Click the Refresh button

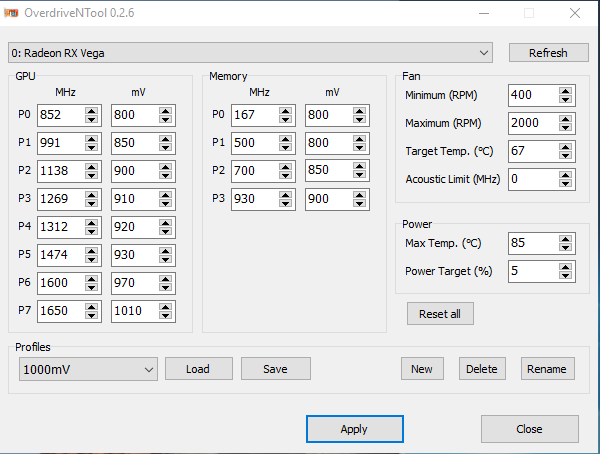(x=548, y=53)
